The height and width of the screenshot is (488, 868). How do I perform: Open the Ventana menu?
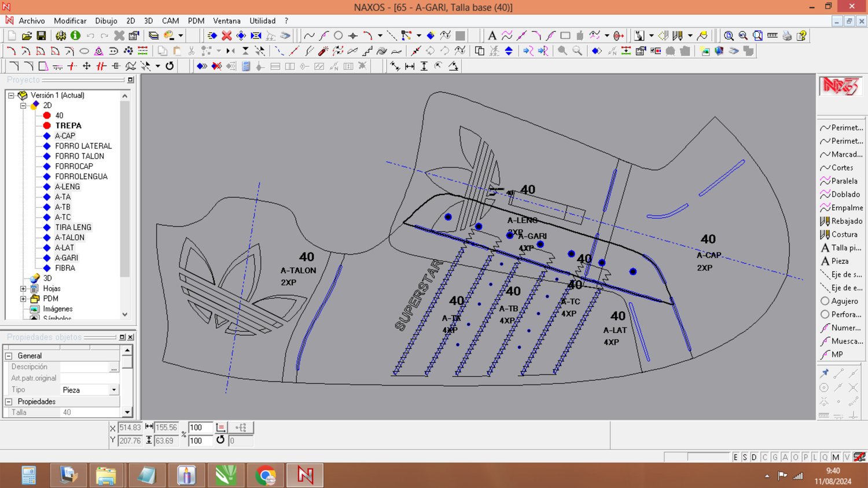pyautogui.click(x=227, y=21)
